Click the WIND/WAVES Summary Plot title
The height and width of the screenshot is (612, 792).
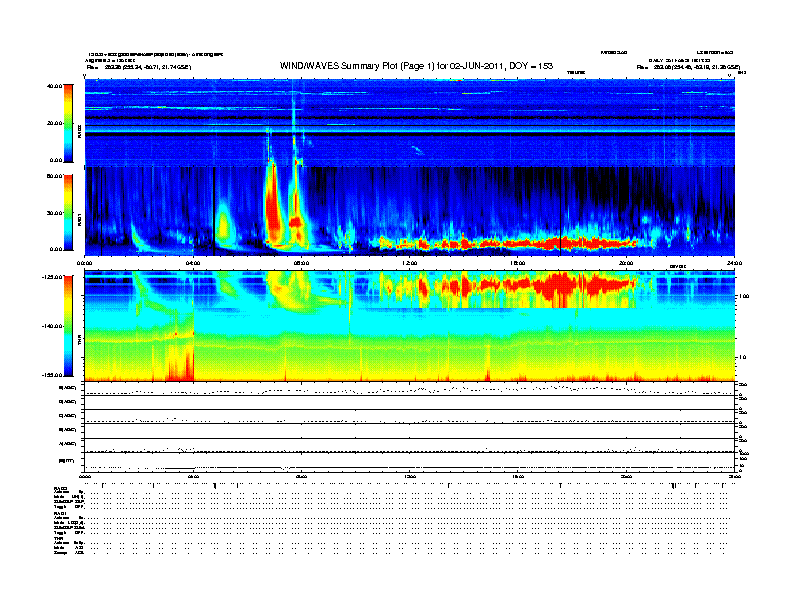(416, 66)
